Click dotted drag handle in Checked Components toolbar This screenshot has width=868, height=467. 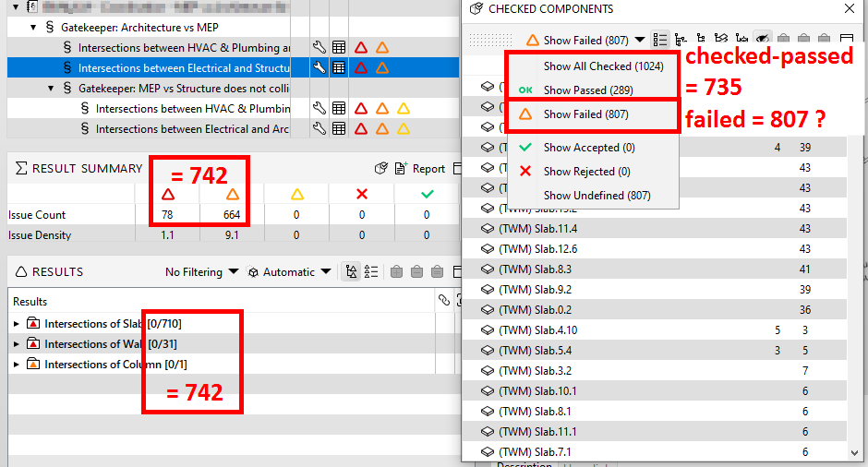pos(491,40)
